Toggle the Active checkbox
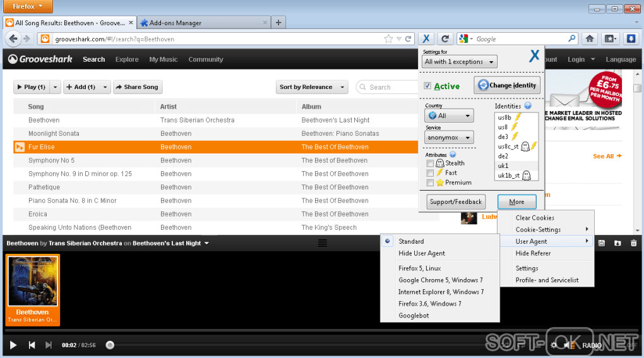 coord(427,86)
